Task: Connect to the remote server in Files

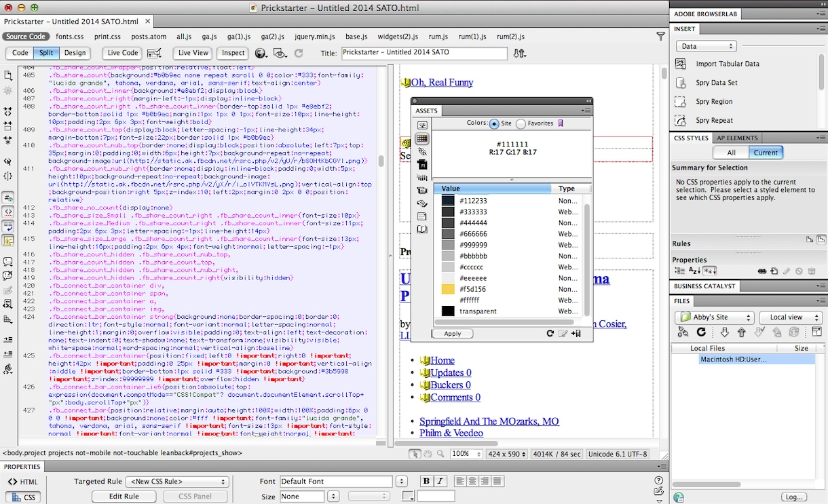Action: pyautogui.click(x=683, y=332)
